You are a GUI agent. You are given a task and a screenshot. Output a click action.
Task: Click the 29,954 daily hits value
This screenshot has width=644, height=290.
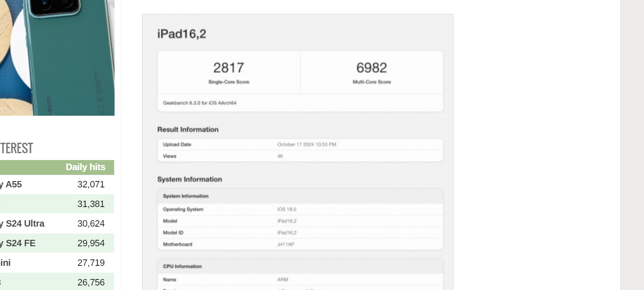click(x=91, y=243)
